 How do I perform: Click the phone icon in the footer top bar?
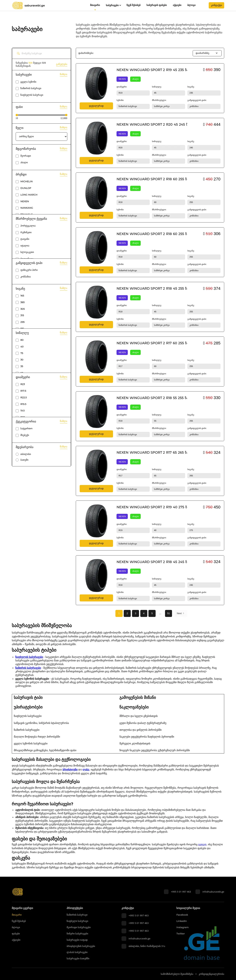[166, 892]
